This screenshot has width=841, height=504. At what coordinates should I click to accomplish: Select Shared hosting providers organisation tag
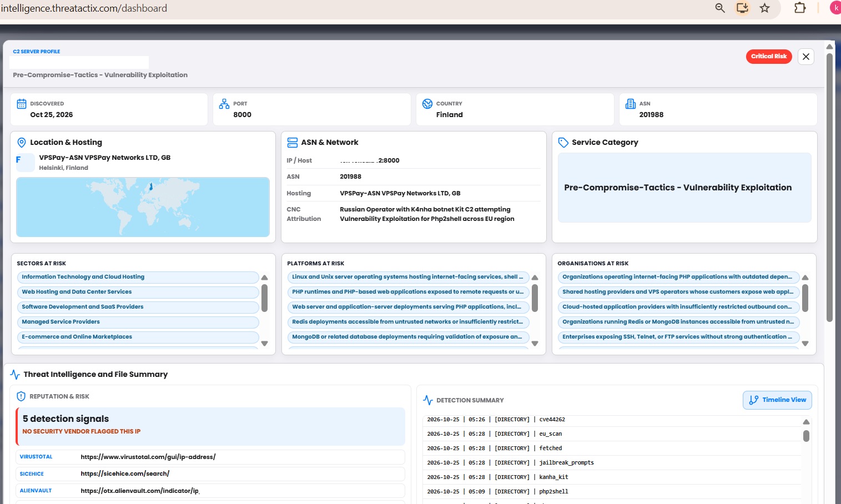point(678,292)
